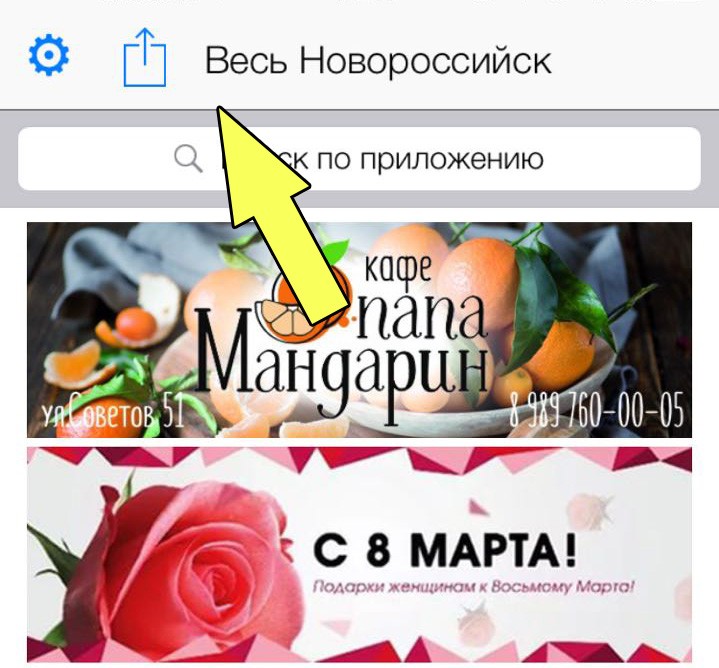
Task: Tap phone number 8 989 760-00-05
Action: click(x=596, y=410)
